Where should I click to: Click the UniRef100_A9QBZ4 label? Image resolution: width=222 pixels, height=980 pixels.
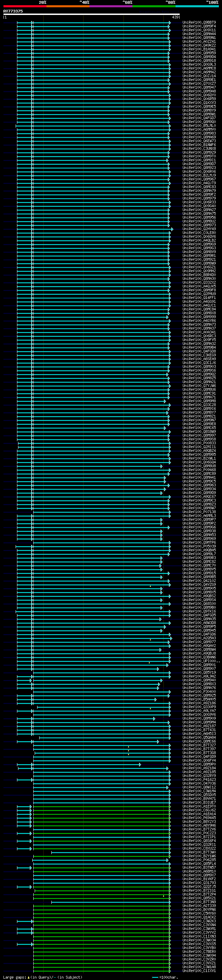[199, 451]
